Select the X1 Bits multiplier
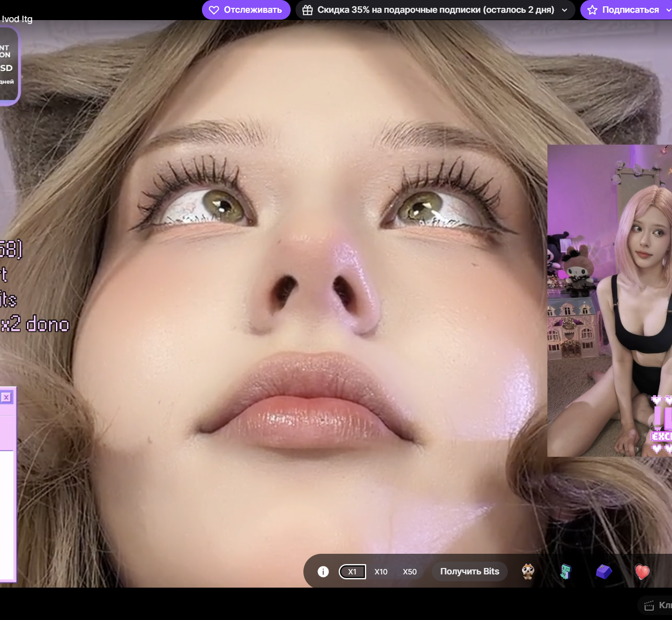This screenshot has height=620, width=672. [352, 571]
